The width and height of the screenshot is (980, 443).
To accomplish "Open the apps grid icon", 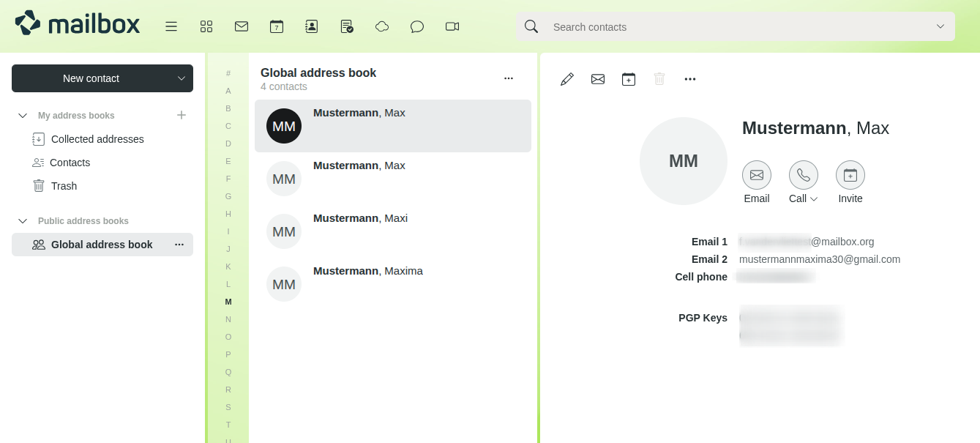I will (x=206, y=26).
